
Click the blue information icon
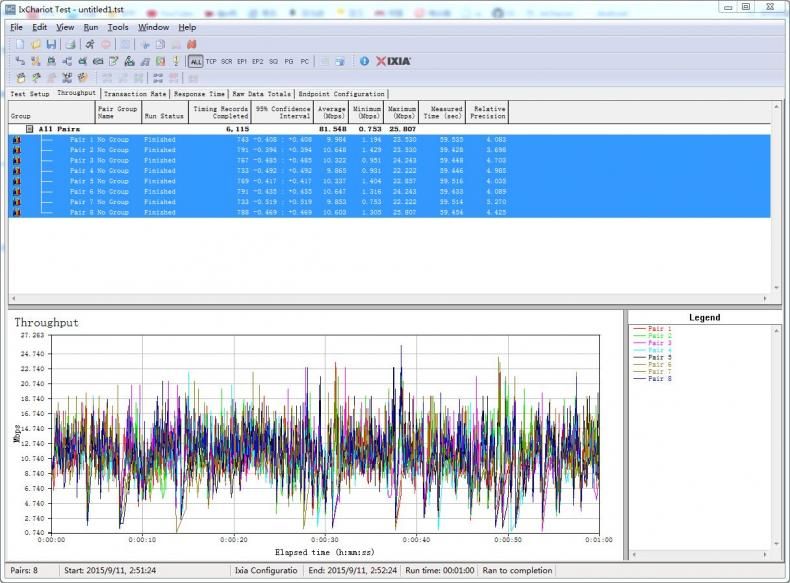(x=364, y=61)
